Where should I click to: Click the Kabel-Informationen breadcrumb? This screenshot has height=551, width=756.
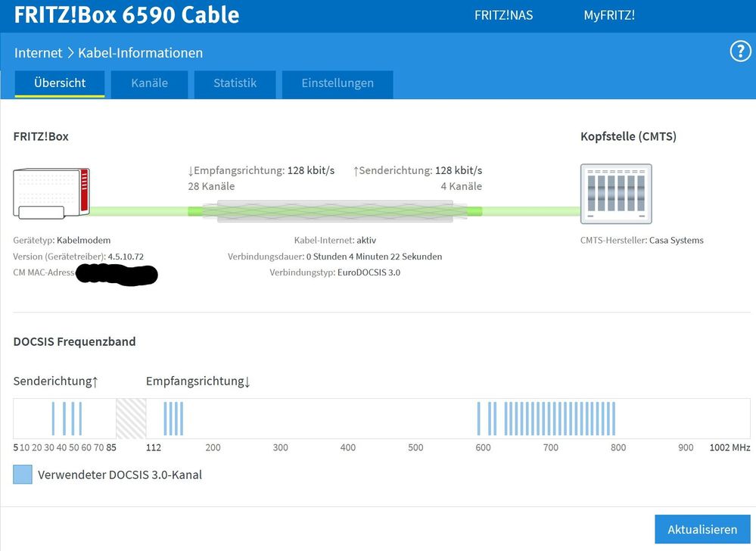(140, 52)
